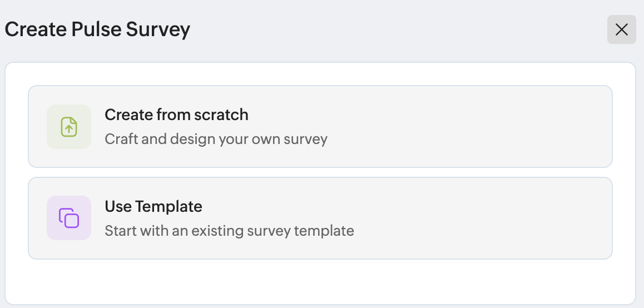The width and height of the screenshot is (644, 308).
Task: Click the 'Create Pulse Survey' dialog title
Action: coord(97,29)
